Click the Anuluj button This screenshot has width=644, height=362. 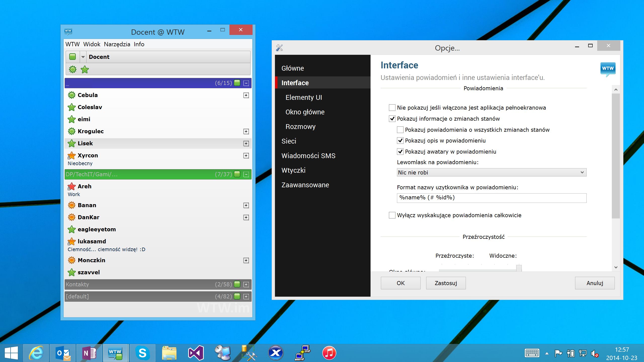594,283
